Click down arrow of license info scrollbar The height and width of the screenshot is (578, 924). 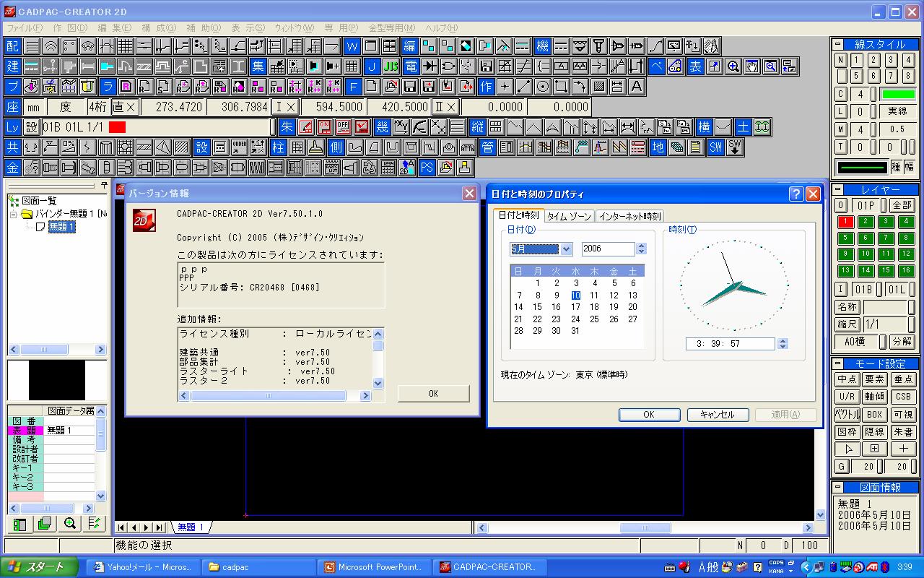[378, 383]
